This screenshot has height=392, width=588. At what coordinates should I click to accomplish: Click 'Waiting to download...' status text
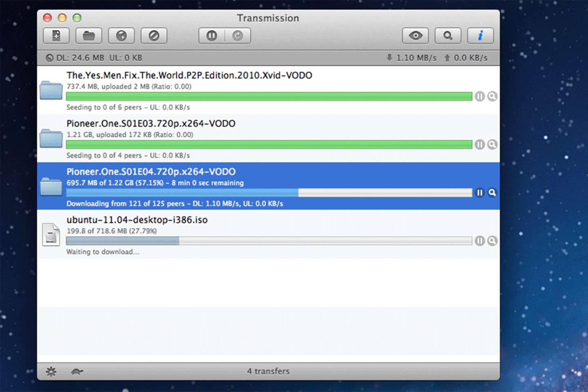(103, 252)
